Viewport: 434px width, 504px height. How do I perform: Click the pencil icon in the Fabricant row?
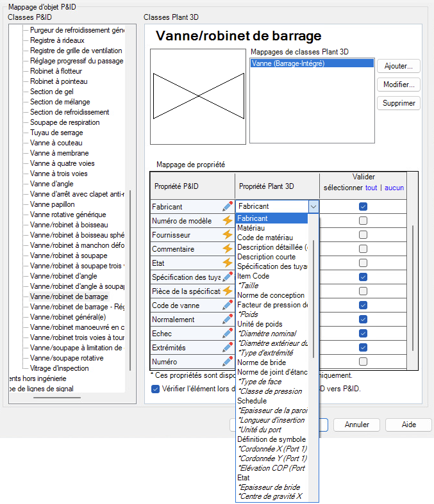228,206
